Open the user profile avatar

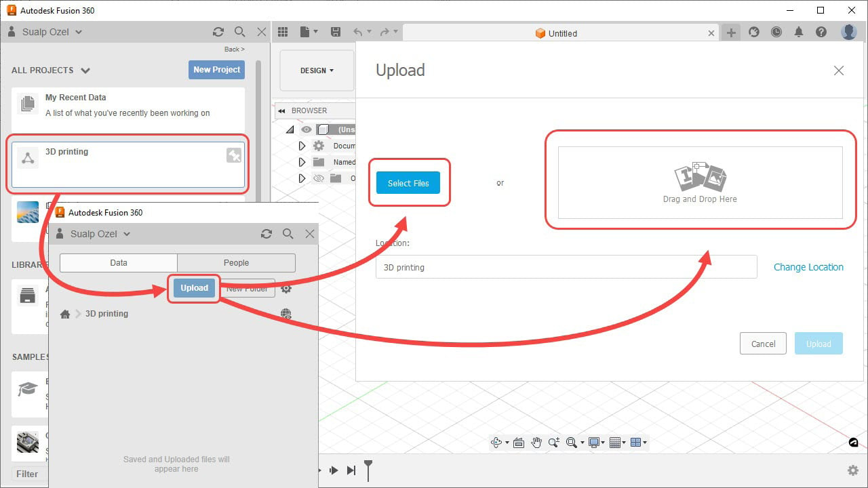click(849, 32)
